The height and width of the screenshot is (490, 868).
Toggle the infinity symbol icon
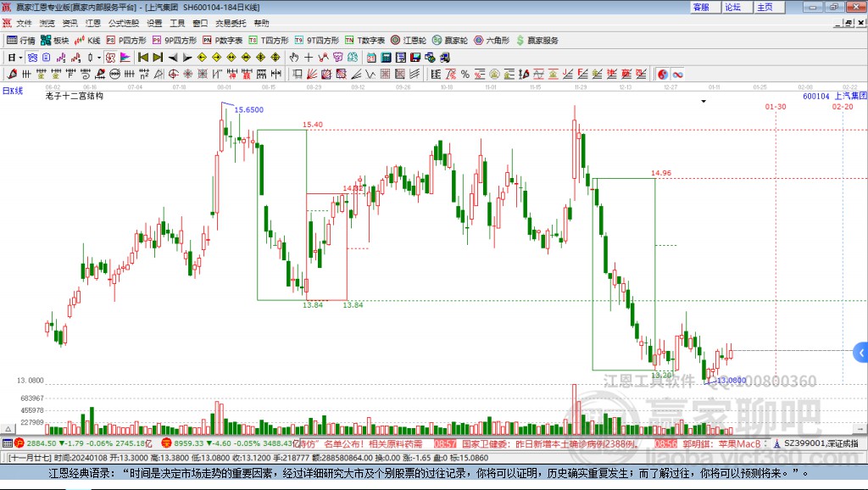pos(677,75)
